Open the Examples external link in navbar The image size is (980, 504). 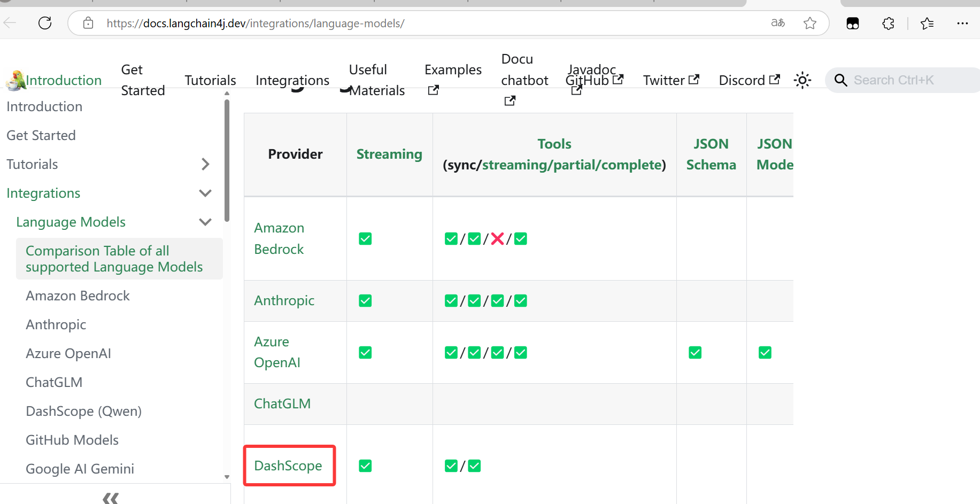point(453,80)
